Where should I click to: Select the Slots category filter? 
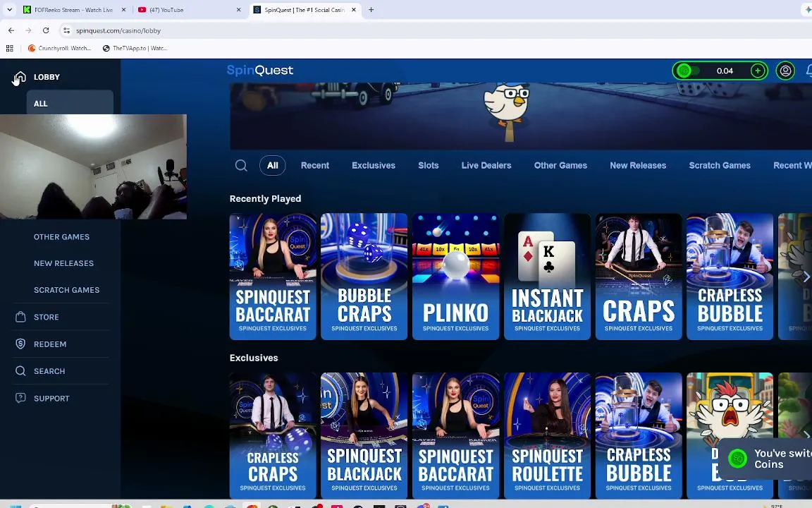[x=429, y=165]
